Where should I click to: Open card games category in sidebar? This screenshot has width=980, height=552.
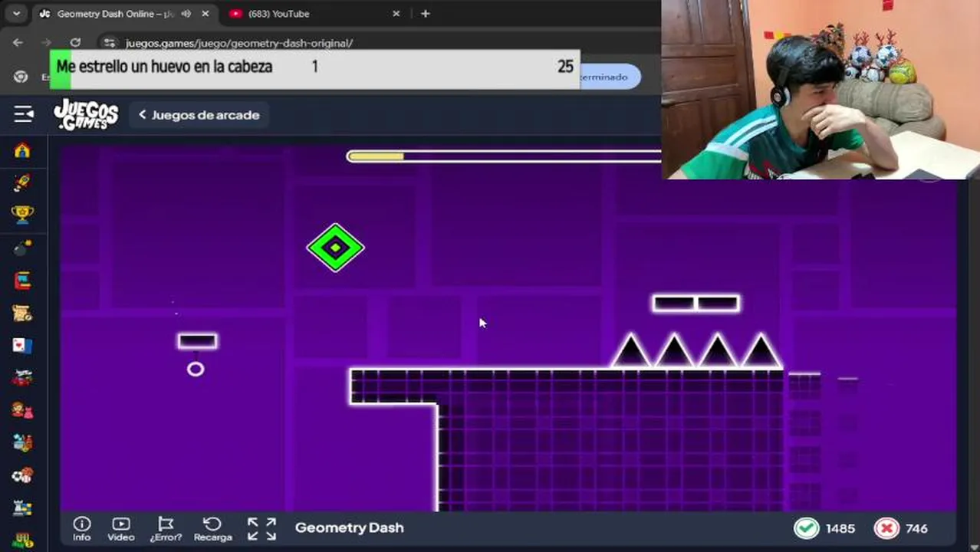(22, 346)
